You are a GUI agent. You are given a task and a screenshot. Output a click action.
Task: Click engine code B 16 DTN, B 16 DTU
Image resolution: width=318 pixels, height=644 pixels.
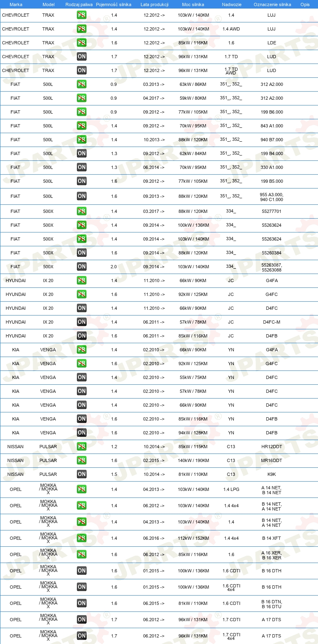click(x=272, y=604)
